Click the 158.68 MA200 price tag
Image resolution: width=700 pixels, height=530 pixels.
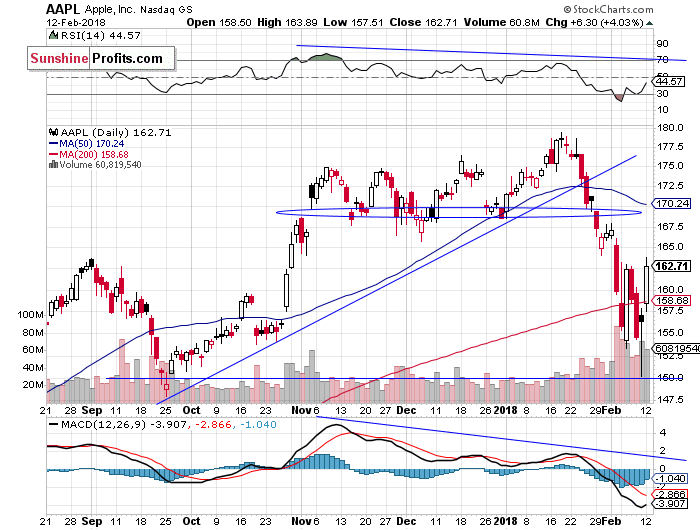point(672,300)
